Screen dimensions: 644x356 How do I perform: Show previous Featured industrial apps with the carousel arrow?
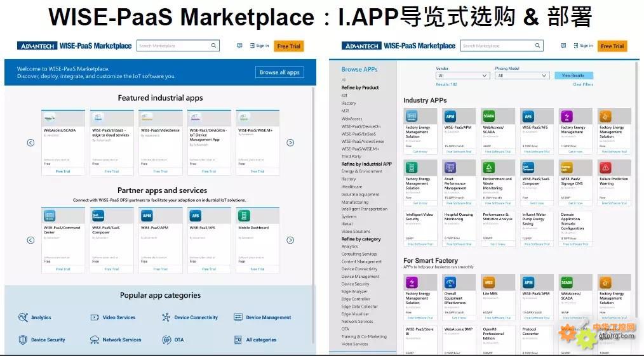[x=31, y=143]
